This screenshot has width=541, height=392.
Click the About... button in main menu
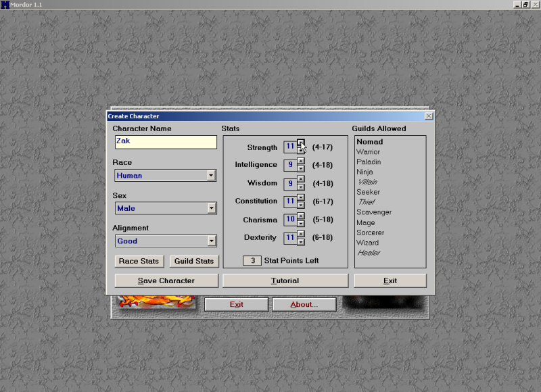click(x=304, y=305)
